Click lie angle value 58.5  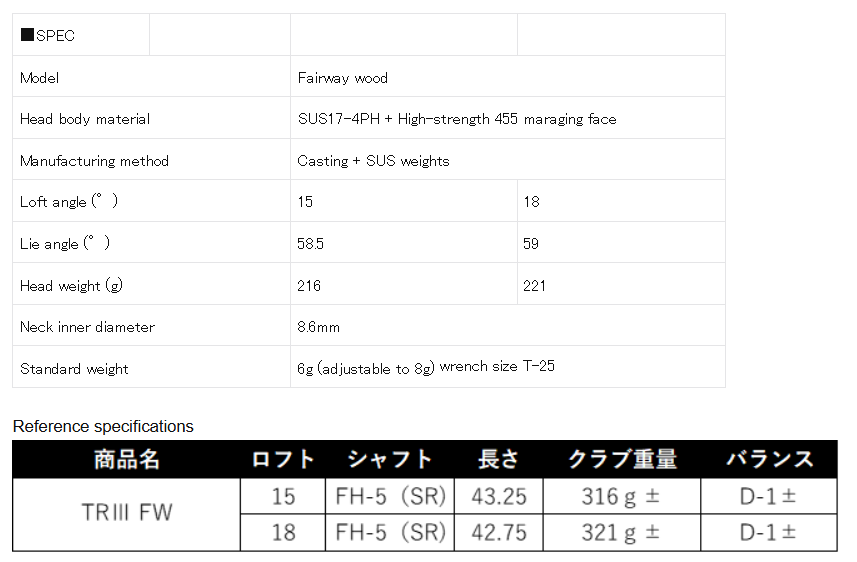[x=310, y=243]
